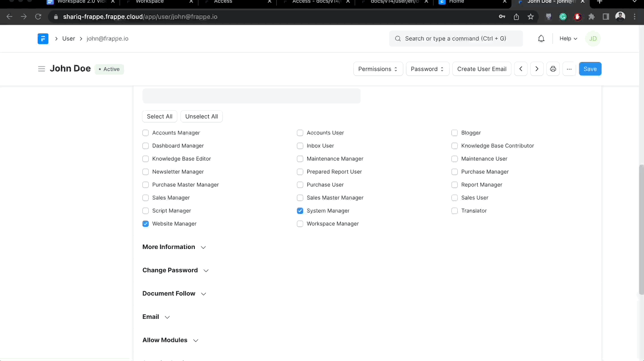The height and width of the screenshot is (361, 644).
Task: Bookmark this page with star icon
Action: 531,17
